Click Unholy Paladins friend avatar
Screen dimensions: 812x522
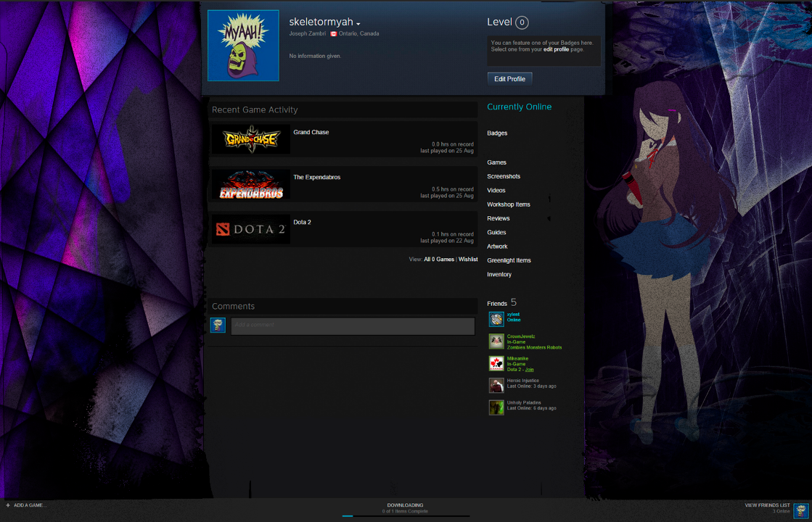[496, 407]
